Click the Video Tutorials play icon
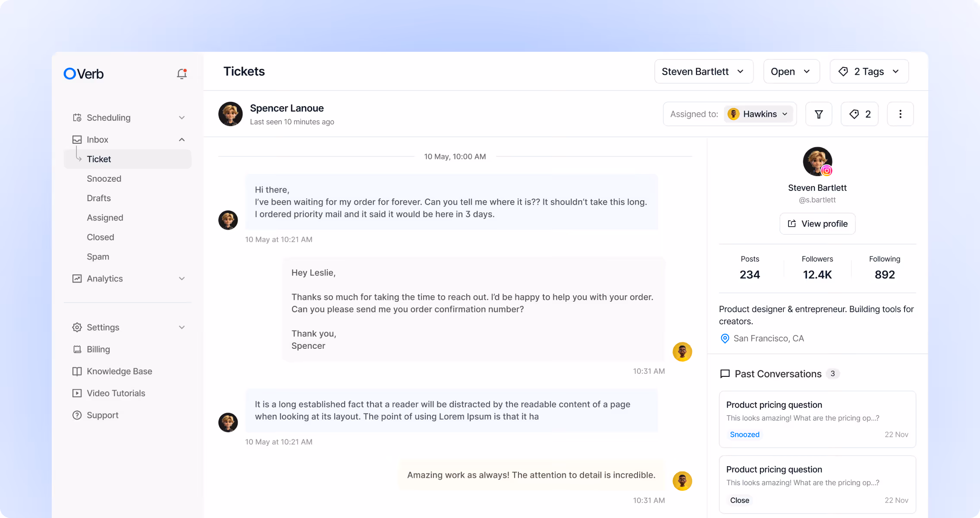980x518 pixels. click(x=77, y=393)
